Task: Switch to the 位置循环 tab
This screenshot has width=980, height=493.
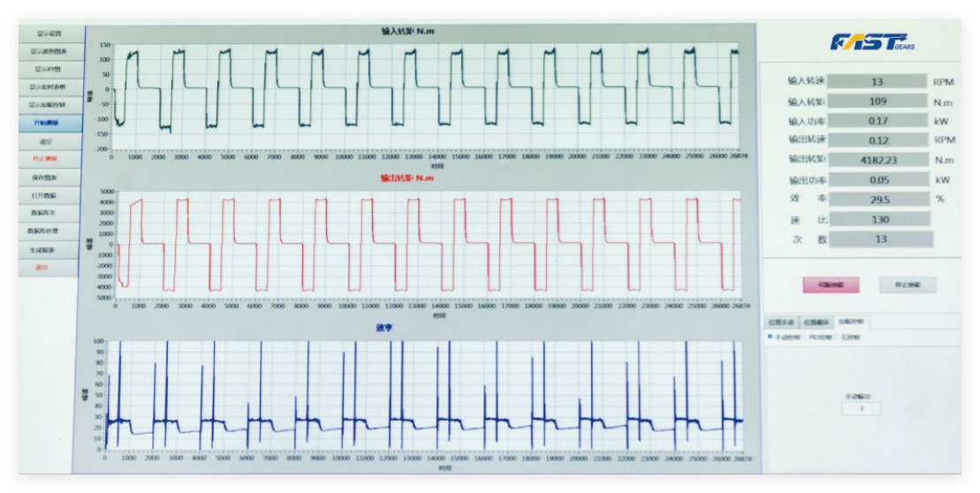Action: pyautogui.click(x=815, y=322)
